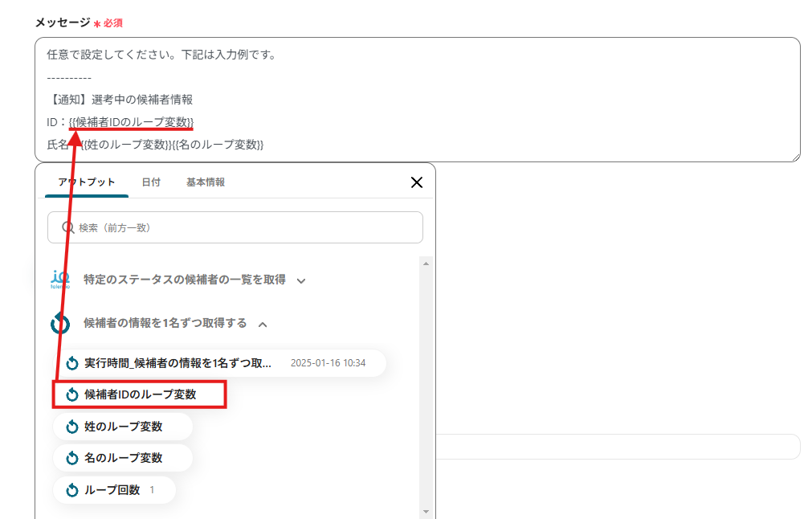The height and width of the screenshot is (519, 812).
Task: Close the output picker panel
Action: (417, 182)
